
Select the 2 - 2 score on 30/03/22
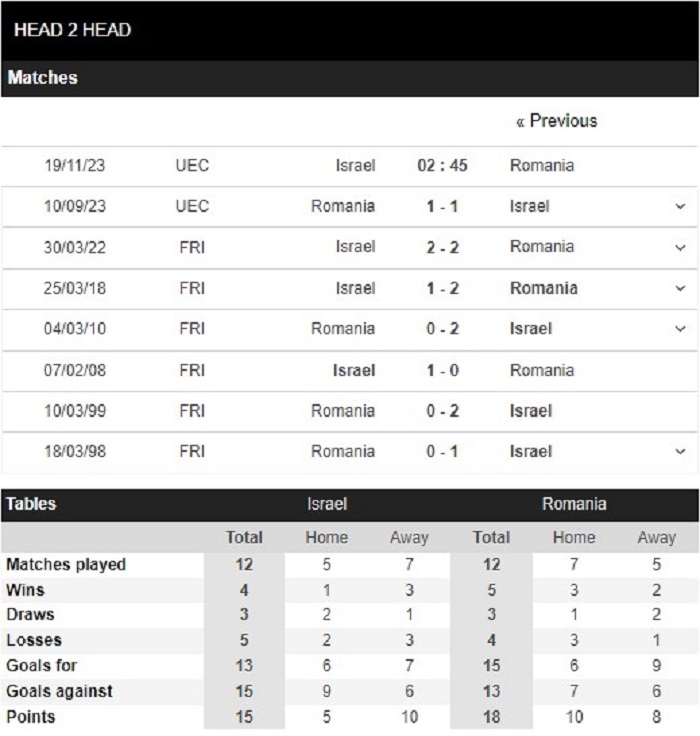[442, 247]
